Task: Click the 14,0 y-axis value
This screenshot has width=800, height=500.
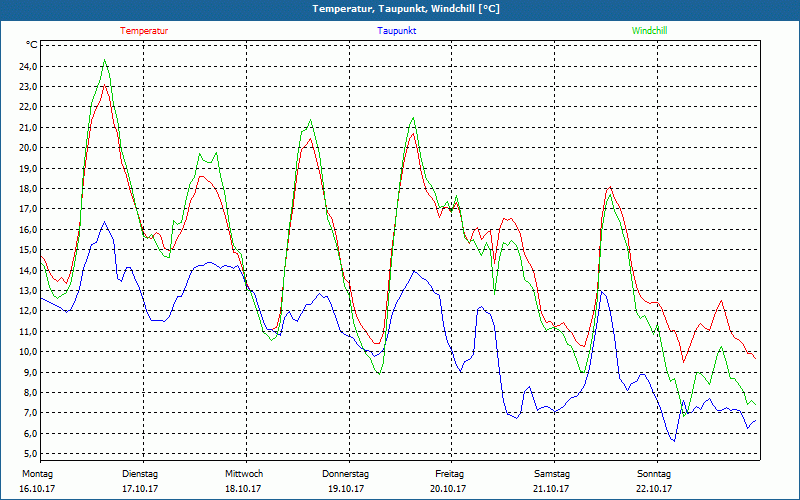Action: coord(29,270)
